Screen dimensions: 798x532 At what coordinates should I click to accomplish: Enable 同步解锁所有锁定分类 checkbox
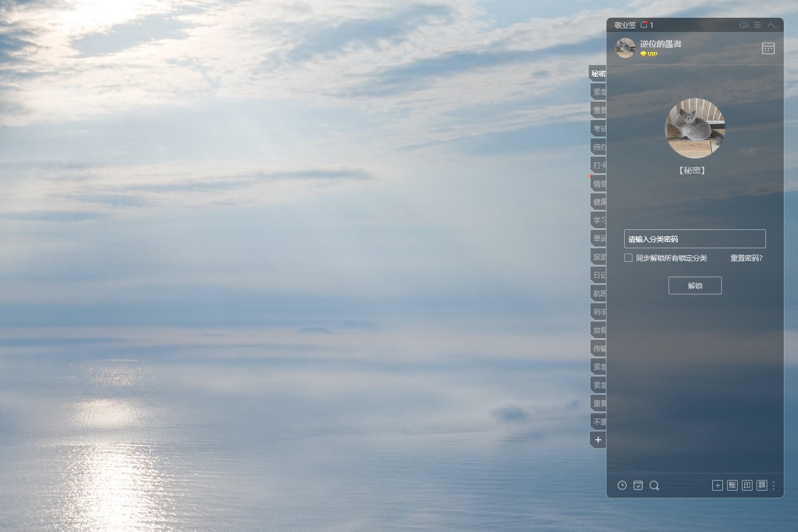[628, 258]
